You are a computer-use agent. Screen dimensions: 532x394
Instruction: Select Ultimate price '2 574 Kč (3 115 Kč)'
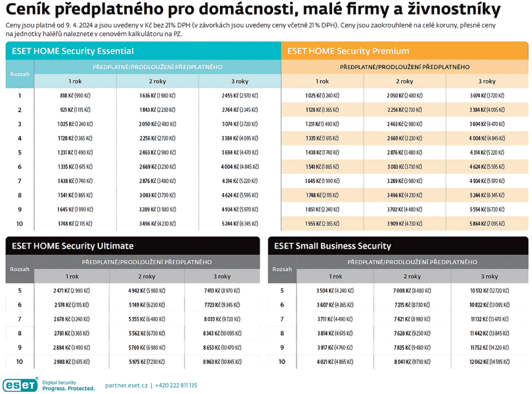pyautogui.click(x=71, y=305)
